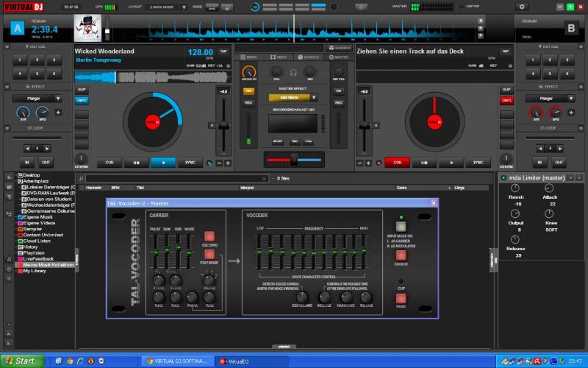Click blue play button on deck A

pos(163,163)
